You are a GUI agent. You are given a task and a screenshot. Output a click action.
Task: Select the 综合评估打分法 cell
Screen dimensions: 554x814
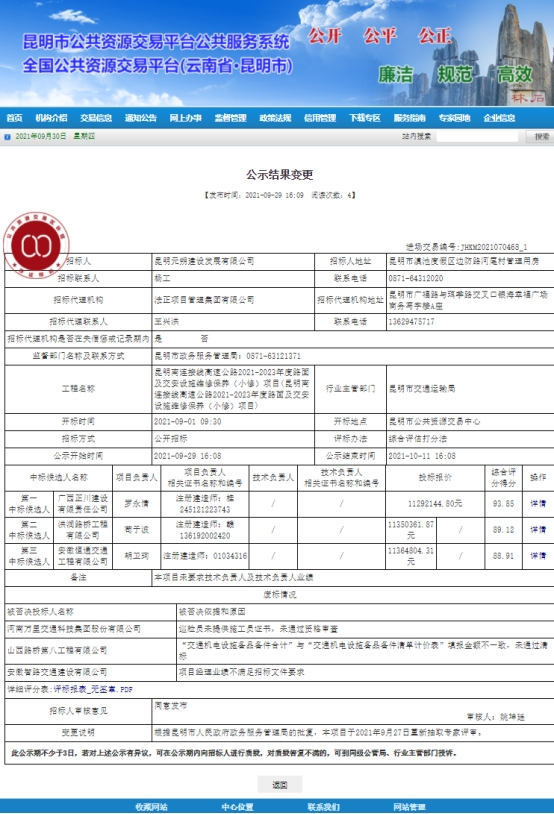tap(470, 439)
